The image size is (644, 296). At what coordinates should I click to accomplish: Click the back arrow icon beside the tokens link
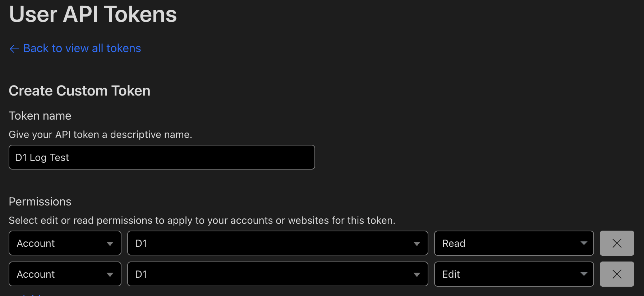coord(14,49)
